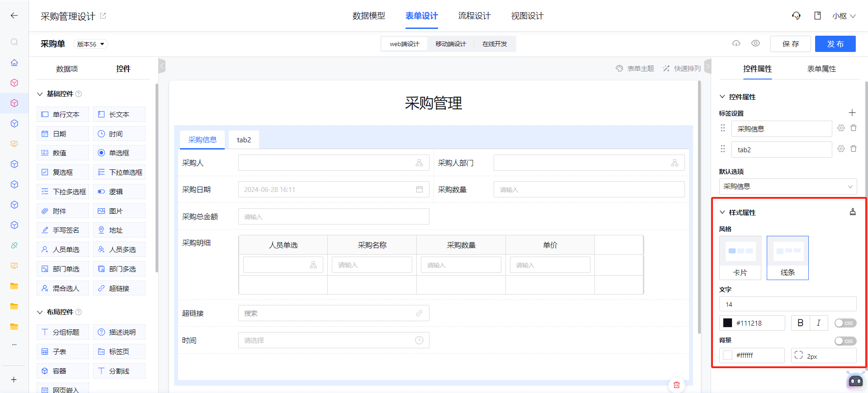This screenshot has width=868, height=393.
Task: Select the 附件 control
Action: [x=63, y=211]
